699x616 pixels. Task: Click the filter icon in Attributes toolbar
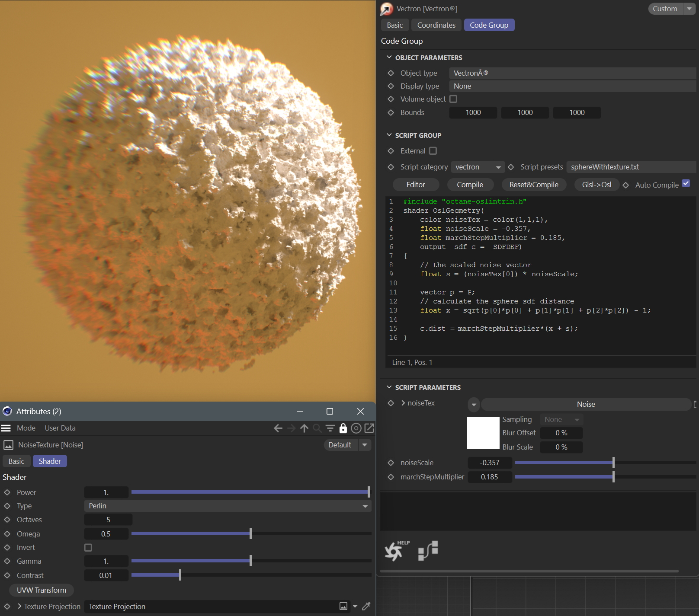pyautogui.click(x=330, y=428)
